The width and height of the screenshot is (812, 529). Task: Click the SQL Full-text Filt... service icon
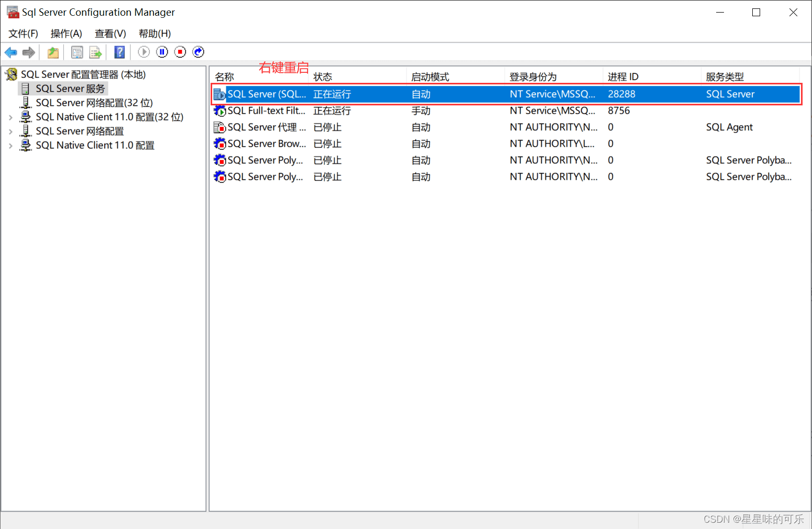coord(220,111)
